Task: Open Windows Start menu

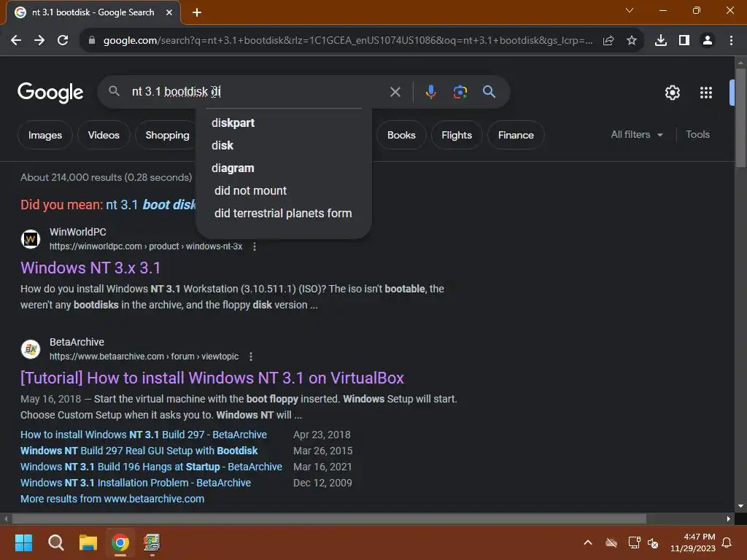Action: click(x=23, y=542)
